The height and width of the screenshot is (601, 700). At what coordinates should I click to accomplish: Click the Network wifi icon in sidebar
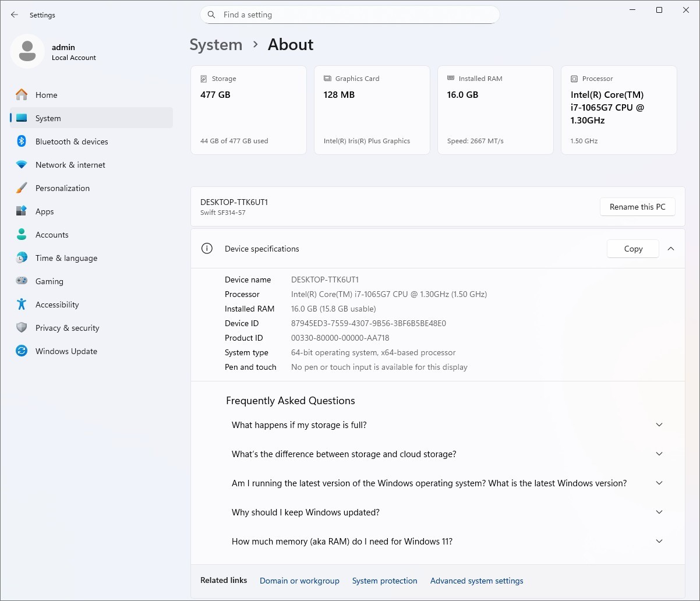pyautogui.click(x=22, y=165)
